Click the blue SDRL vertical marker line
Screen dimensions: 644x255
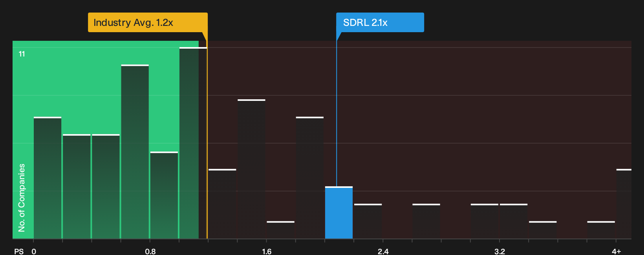(337, 114)
